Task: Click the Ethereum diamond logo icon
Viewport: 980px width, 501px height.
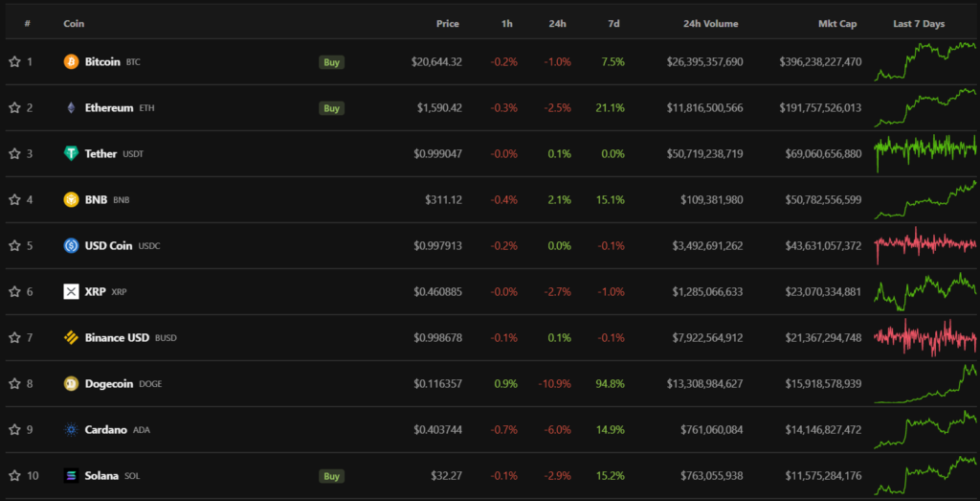Action: click(71, 108)
